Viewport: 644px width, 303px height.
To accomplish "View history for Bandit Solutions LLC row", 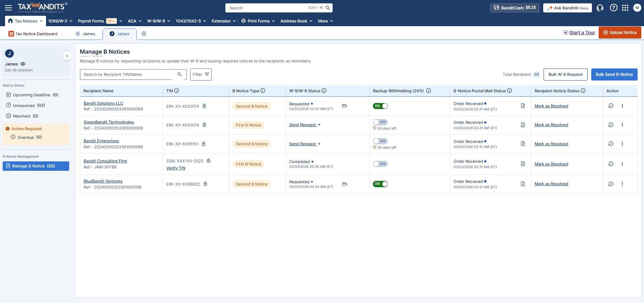I will [x=611, y=106].
